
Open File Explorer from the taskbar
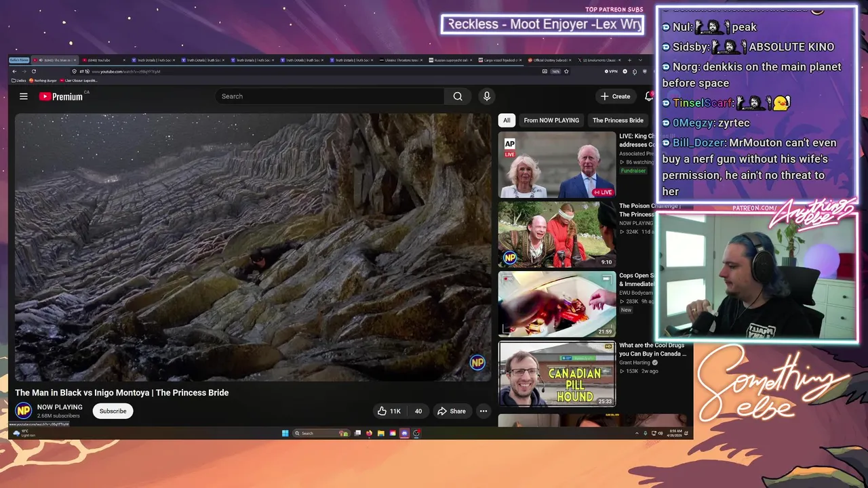[x=381, y=433]
